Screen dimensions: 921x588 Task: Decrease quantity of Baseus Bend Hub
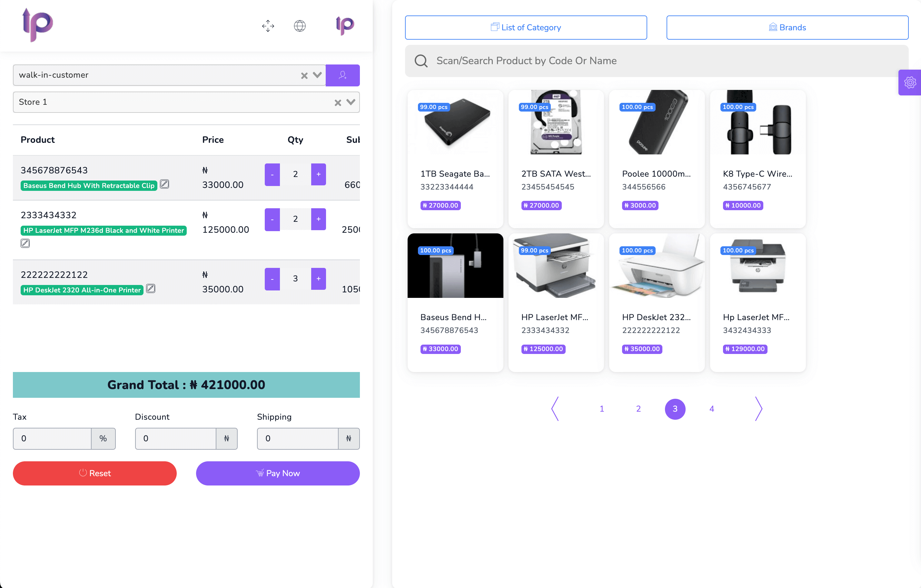coord(272,174)
